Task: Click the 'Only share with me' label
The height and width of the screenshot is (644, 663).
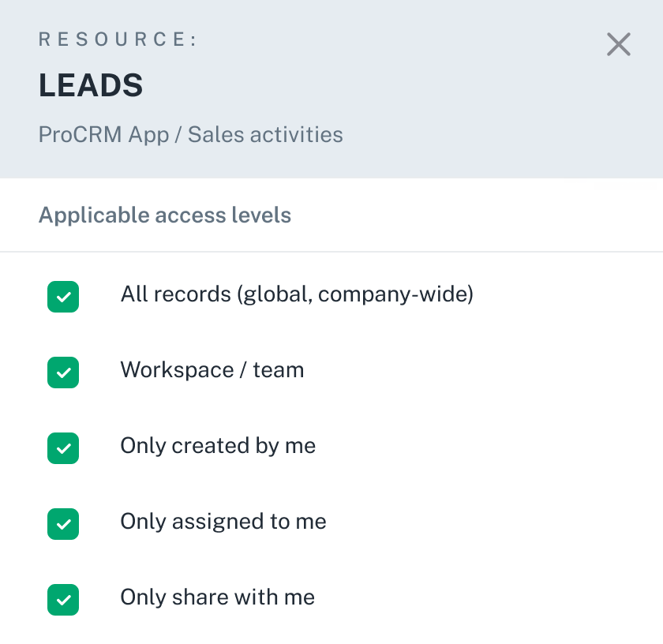Action: point(217,597)
